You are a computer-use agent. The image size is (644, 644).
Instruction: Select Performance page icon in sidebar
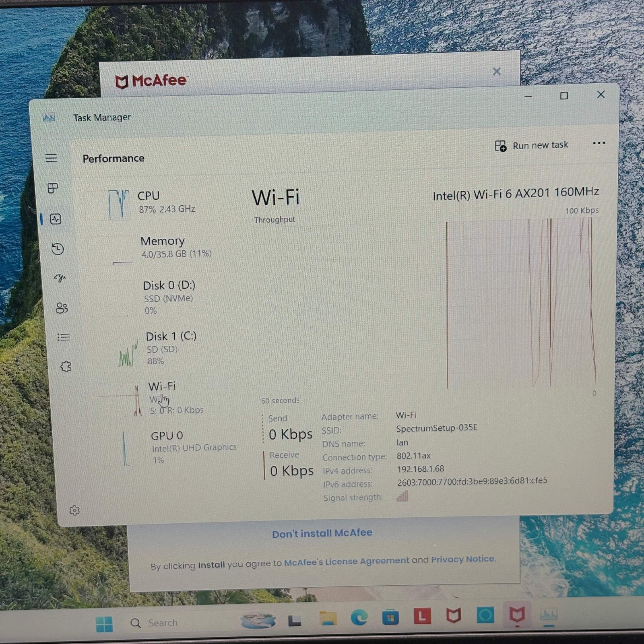(x=56, y=219)
